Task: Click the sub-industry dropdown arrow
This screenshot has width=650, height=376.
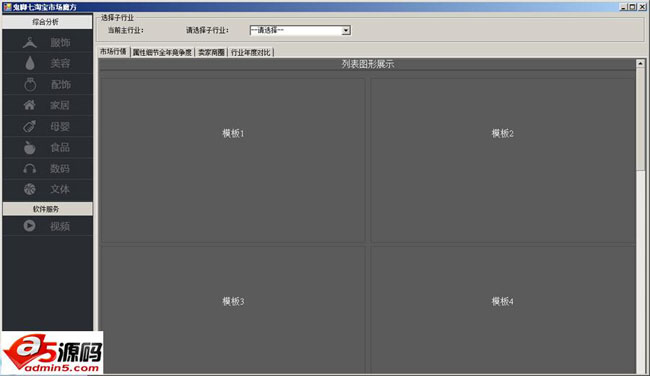Action: [346, 31]
